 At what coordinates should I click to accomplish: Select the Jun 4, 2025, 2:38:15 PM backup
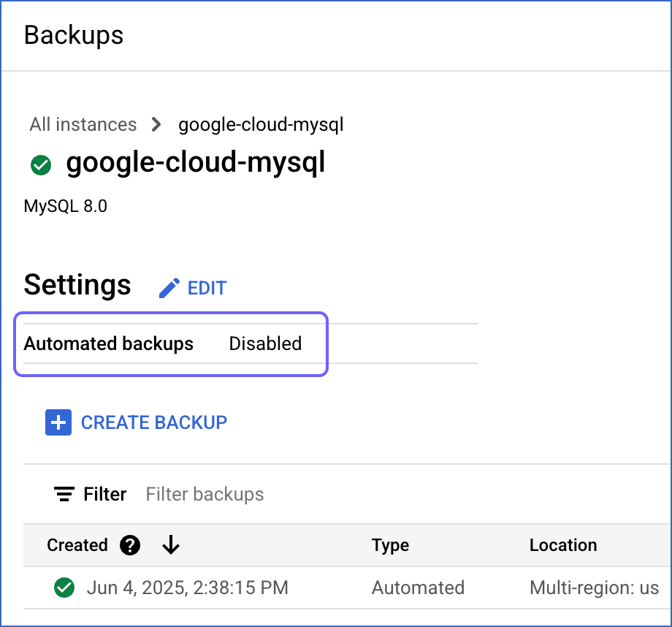[188, 588]
